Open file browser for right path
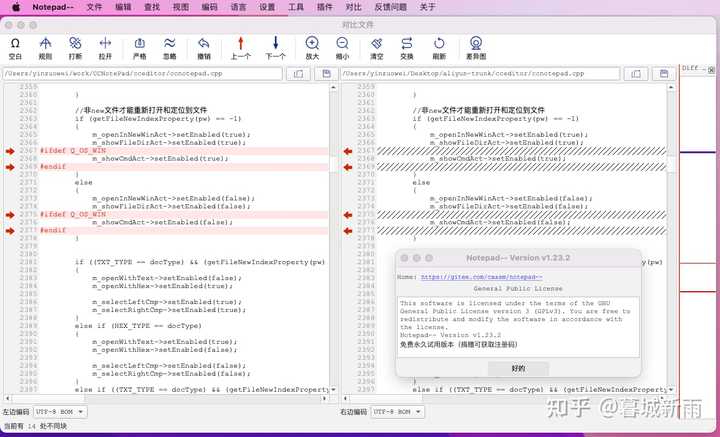This screenshot has width=720, height=437. tap(636, 73)
